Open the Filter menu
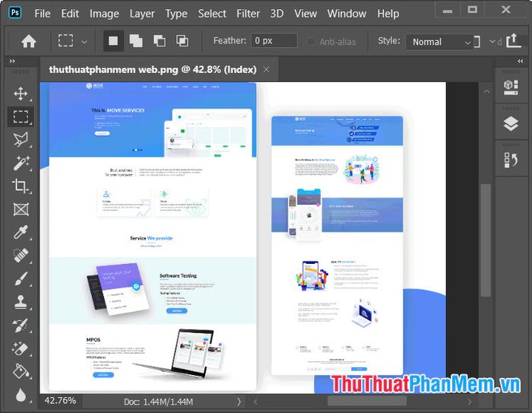532x413 pixels. click(248, 14)
